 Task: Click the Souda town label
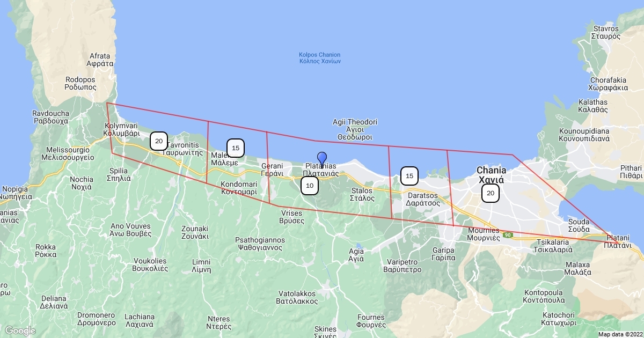coord(580,225)
